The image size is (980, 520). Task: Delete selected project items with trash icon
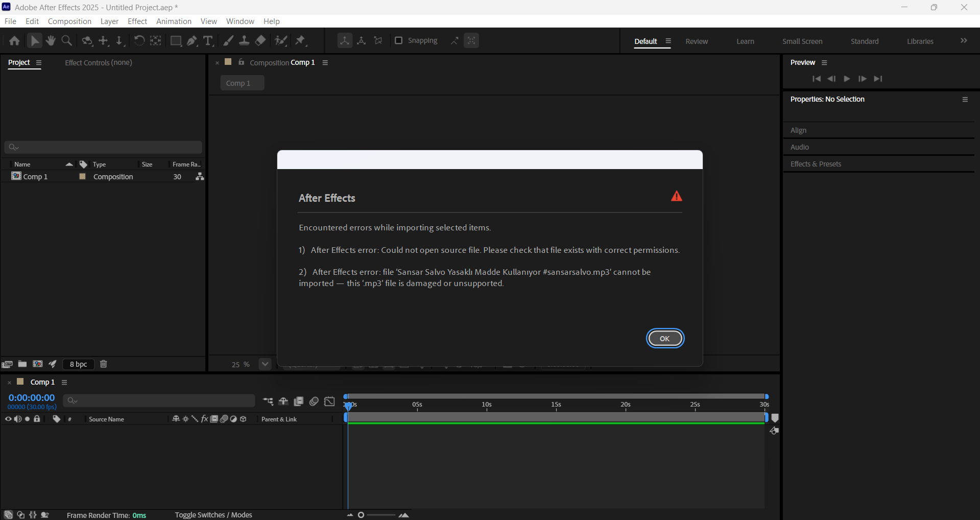(104, 364)
